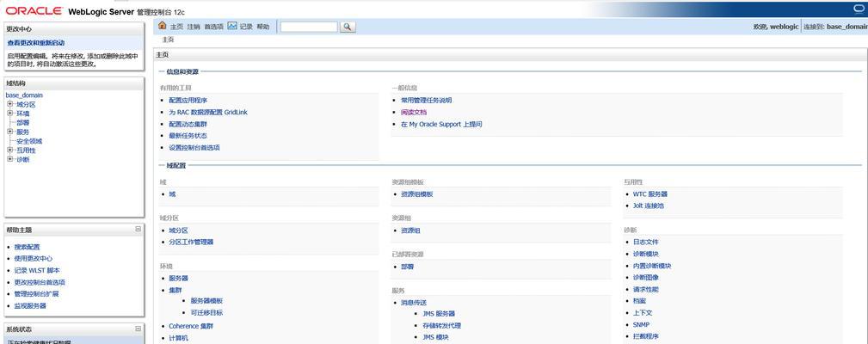Open 监视服务器 help topic

(30, 305)
